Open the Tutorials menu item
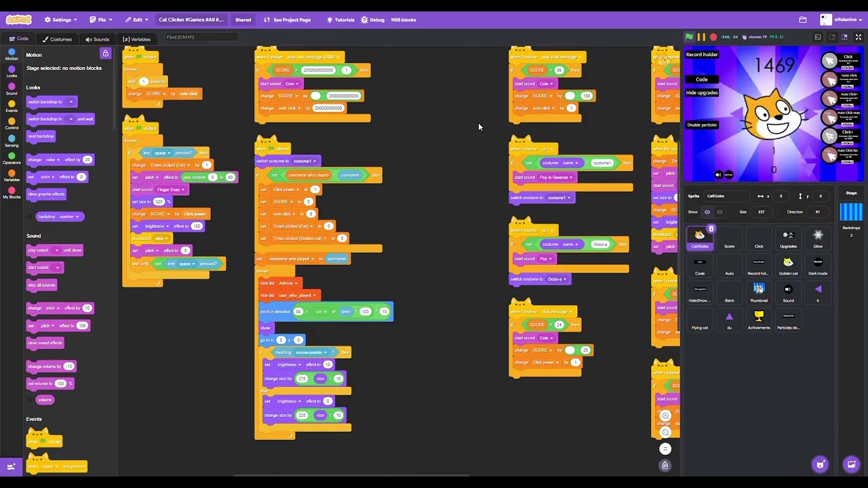The width and height of the screenshot is (868, 488). 340,20
